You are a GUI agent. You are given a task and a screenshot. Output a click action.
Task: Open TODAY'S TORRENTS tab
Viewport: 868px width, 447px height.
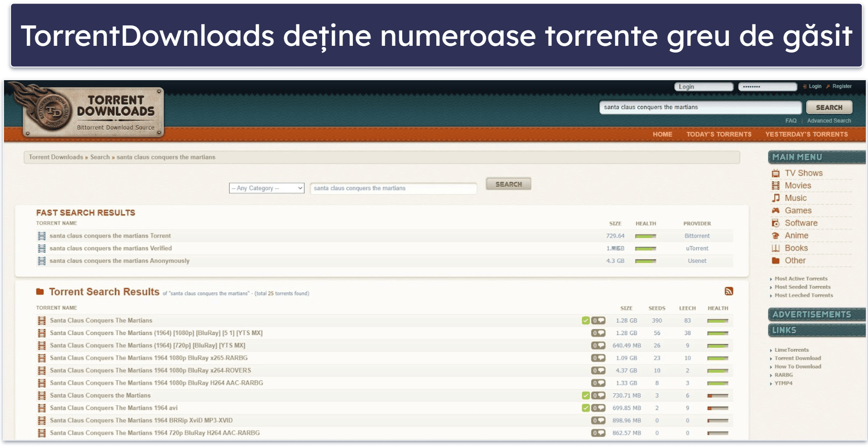click(x=719, y=134)
